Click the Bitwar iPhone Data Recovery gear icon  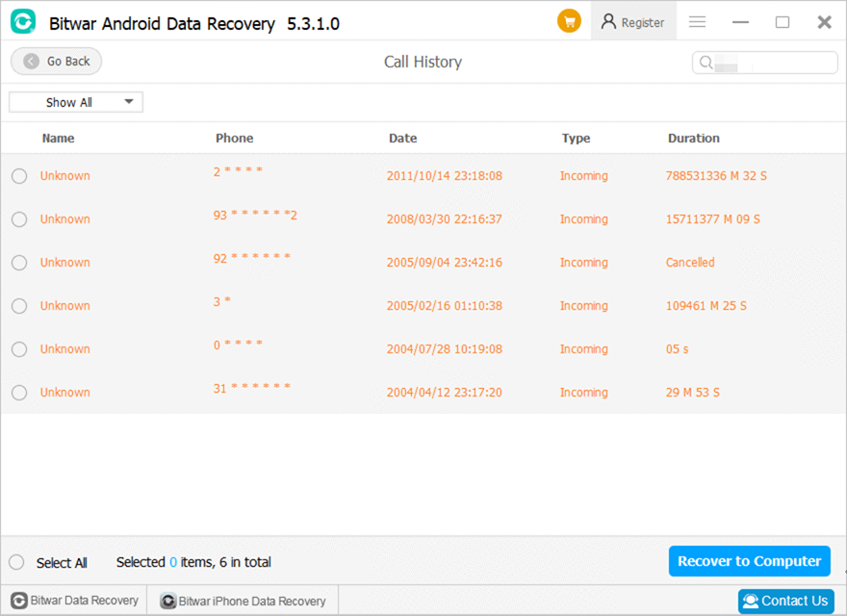[167, 601]
